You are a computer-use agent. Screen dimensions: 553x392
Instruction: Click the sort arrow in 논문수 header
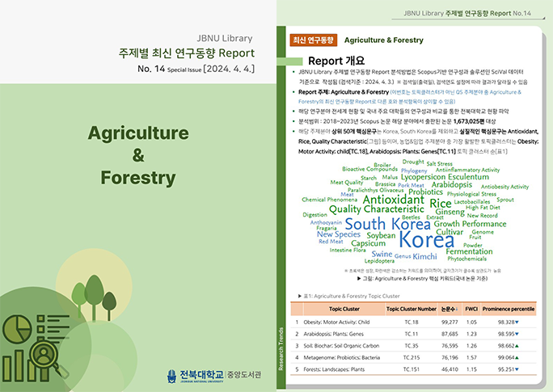457,310
